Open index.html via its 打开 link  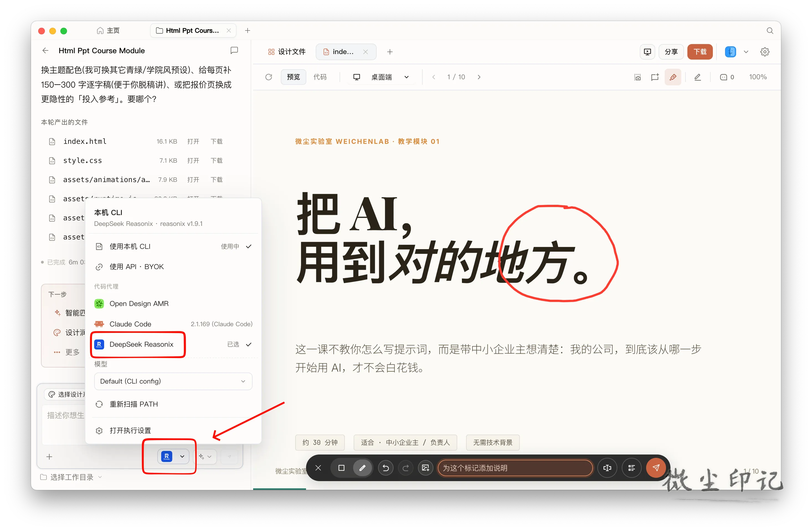(193, 141)
